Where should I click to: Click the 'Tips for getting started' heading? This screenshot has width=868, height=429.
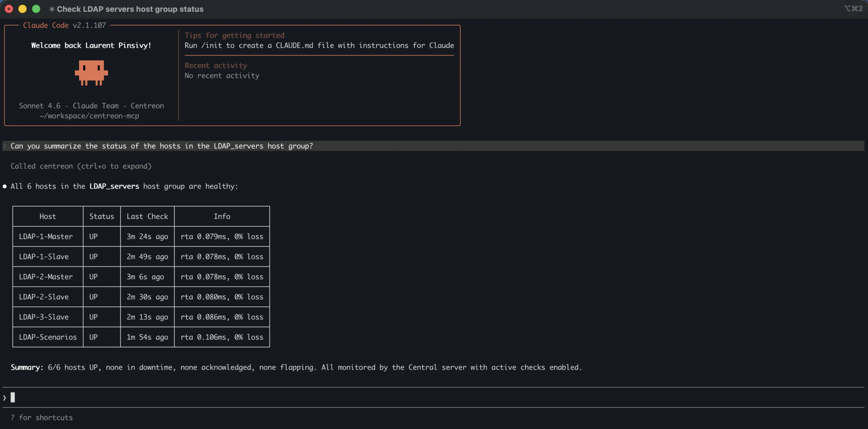tap(234, 35)
